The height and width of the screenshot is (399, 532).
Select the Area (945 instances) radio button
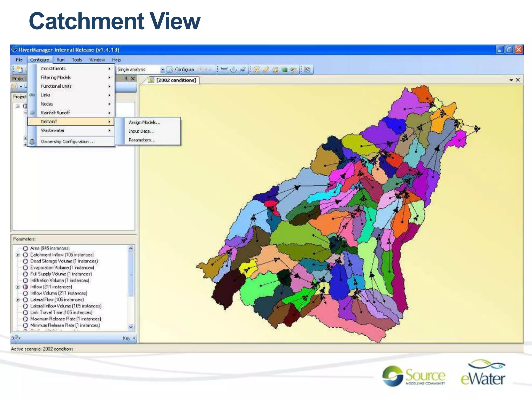click(25, 248)
